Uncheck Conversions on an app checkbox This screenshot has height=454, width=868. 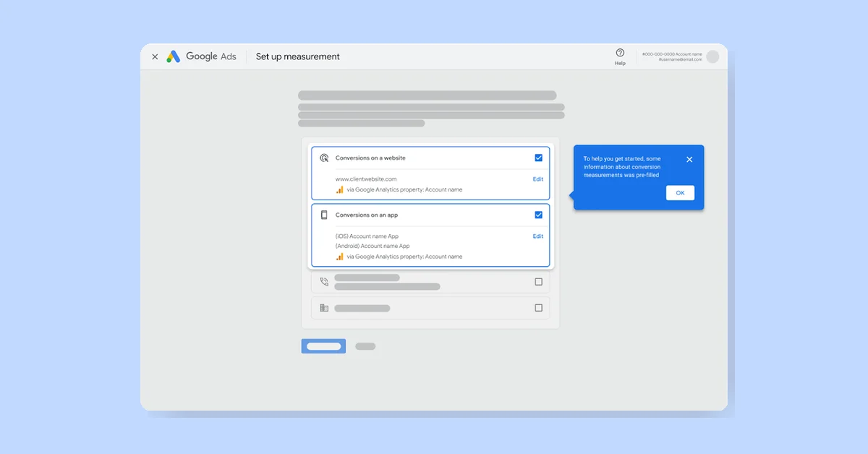538,215
